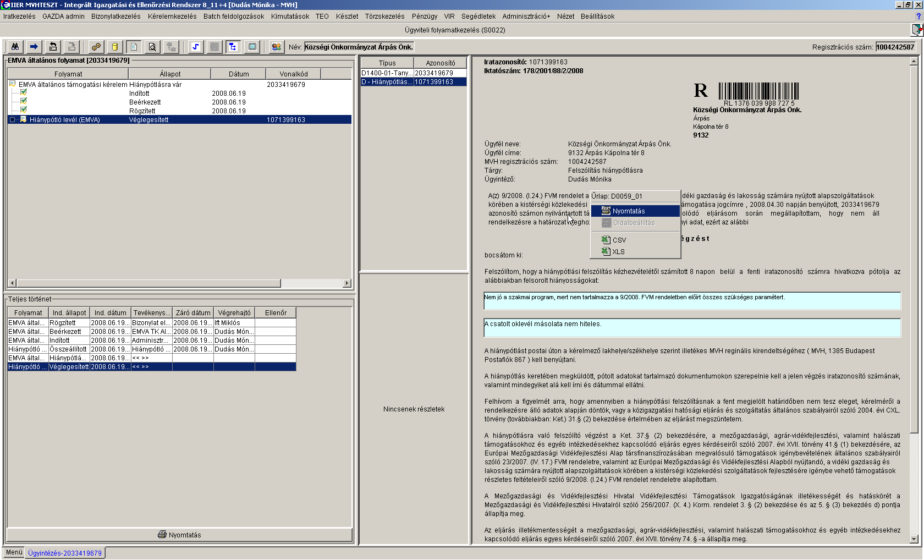924x560 pixels.
Task: Click the greyed forward-tray toolbar icon
Action: (71, 47)
